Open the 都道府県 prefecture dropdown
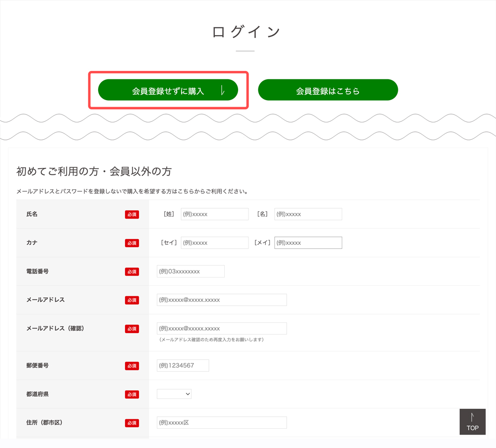 click(x=174, y=394)
